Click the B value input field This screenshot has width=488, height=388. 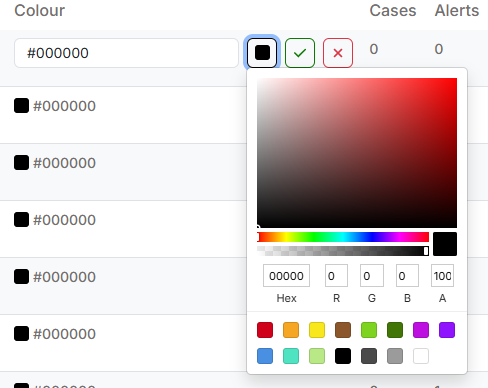point(407,276)
